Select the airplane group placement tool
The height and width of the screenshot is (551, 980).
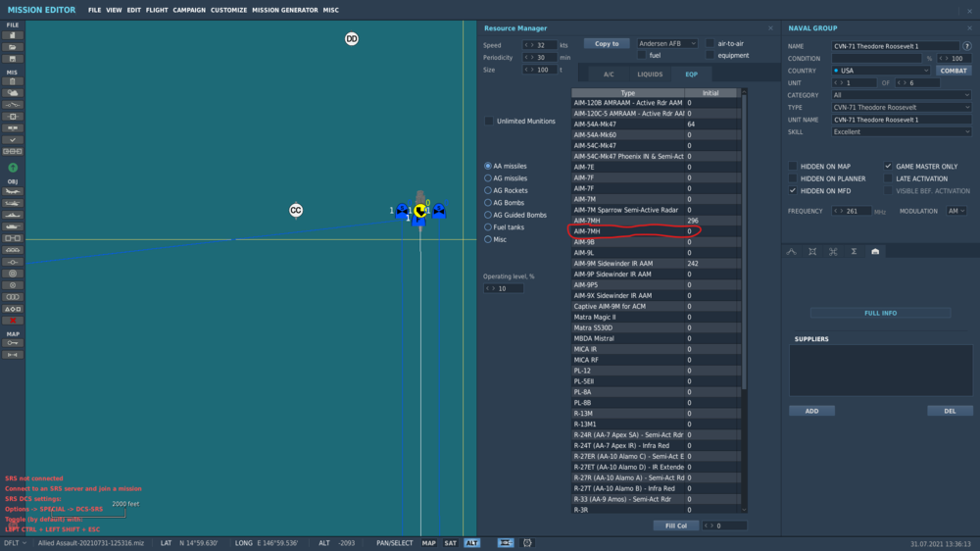click(x=13, y=191)
